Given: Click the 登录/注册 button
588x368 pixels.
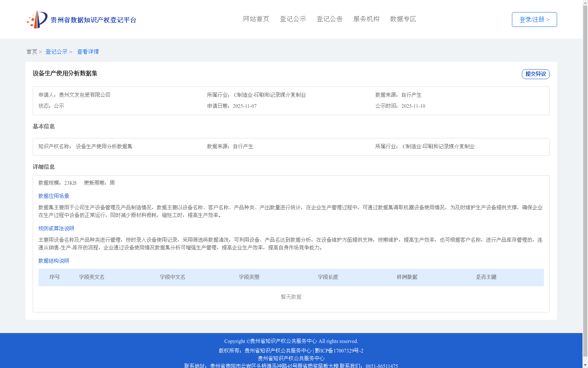Looking at the screenshot, I should coord(534,19).
